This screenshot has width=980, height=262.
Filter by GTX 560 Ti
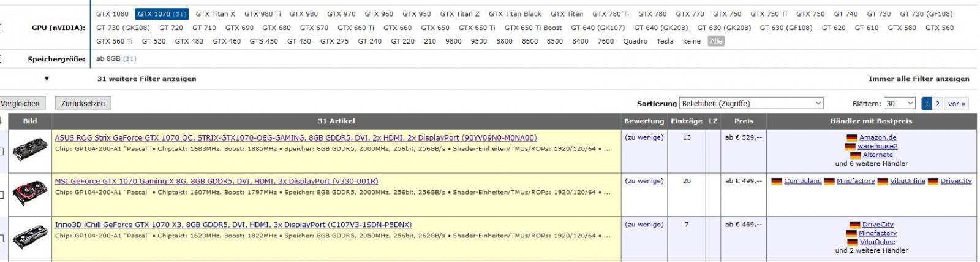[x=115, y=41]
